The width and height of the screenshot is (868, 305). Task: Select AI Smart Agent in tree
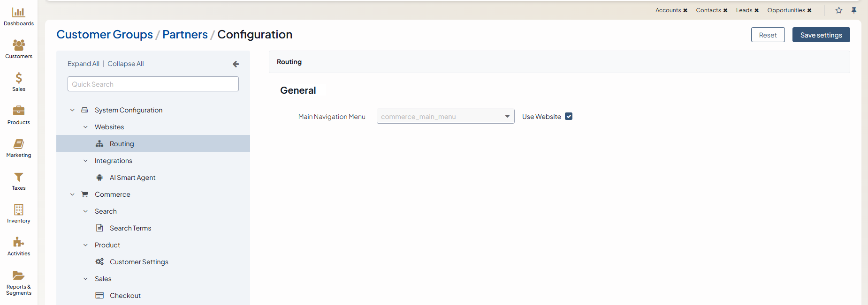point(132,178)
